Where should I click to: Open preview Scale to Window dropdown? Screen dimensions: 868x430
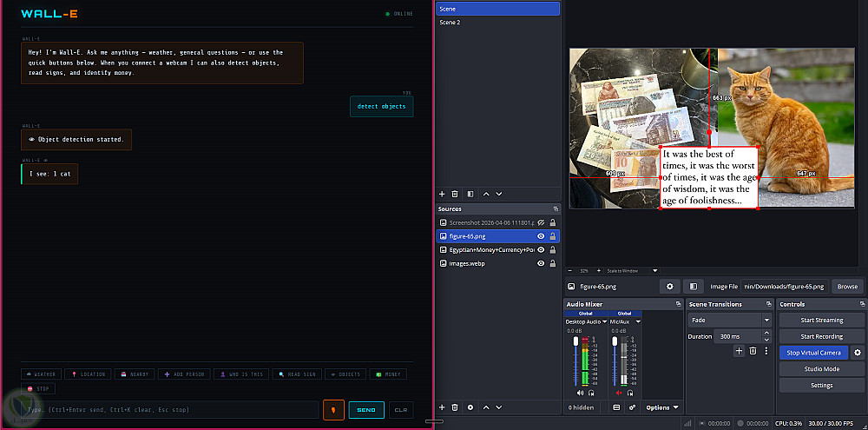pyautogui.click(x=654, y=271)
